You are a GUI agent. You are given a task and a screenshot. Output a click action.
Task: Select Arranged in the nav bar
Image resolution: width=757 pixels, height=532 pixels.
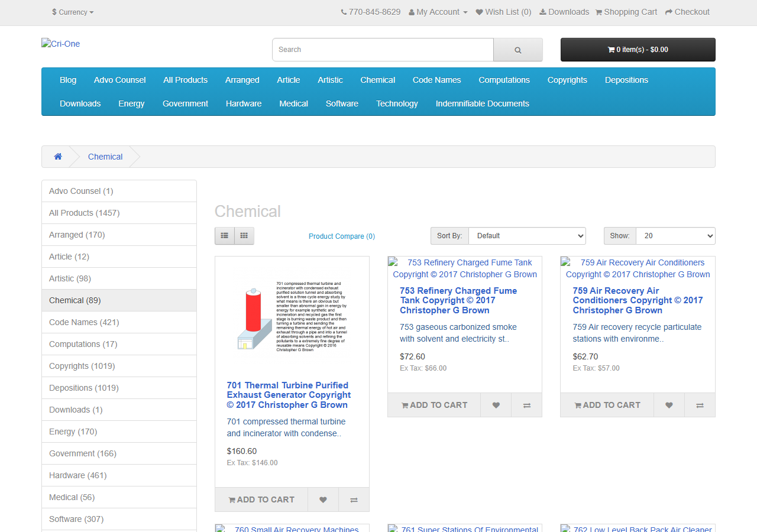tap(242, 80)
